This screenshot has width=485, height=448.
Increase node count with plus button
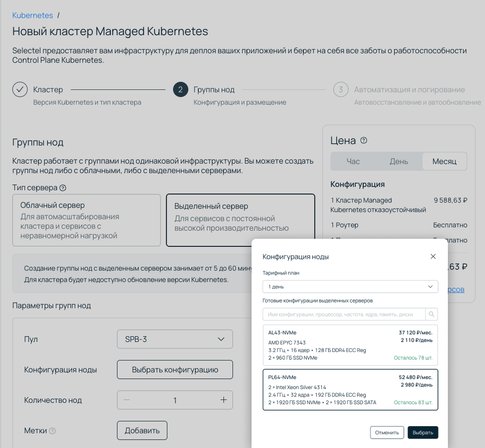(223, 400)
